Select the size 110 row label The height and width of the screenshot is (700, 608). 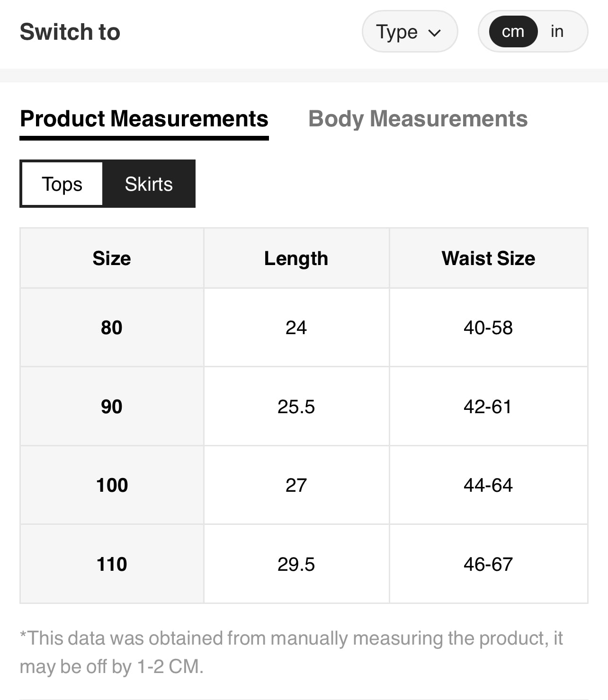[112, 564]
